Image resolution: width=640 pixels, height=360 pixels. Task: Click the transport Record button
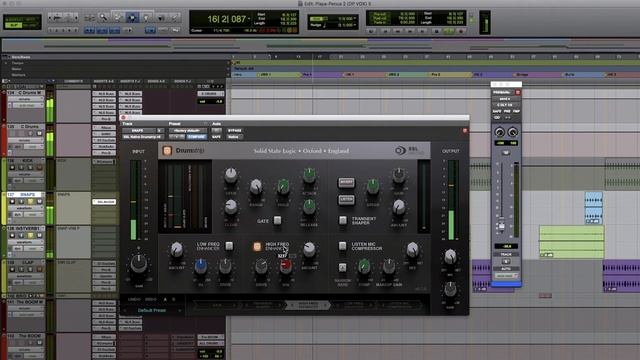pos(461,31)
